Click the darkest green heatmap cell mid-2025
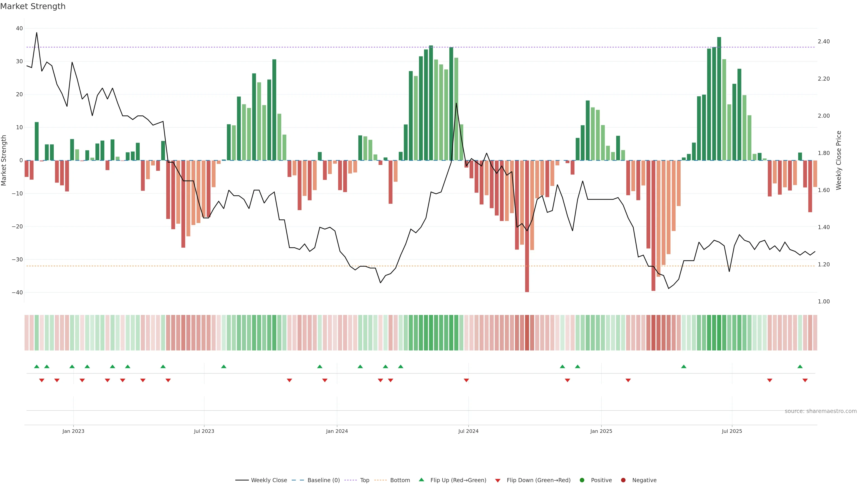868x488 pixels. pyautogui.click(x=719, y=332)
